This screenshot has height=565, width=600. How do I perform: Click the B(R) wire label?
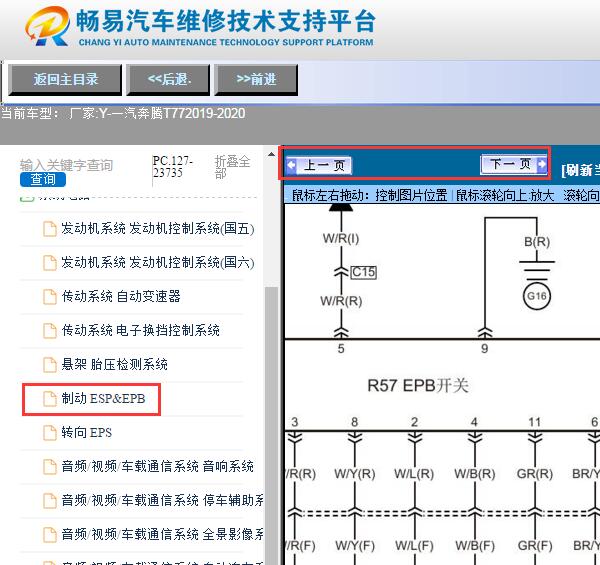537,242
